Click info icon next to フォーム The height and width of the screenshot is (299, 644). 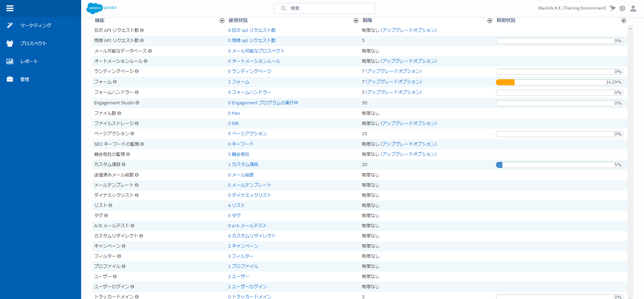[x=115, y=82]
